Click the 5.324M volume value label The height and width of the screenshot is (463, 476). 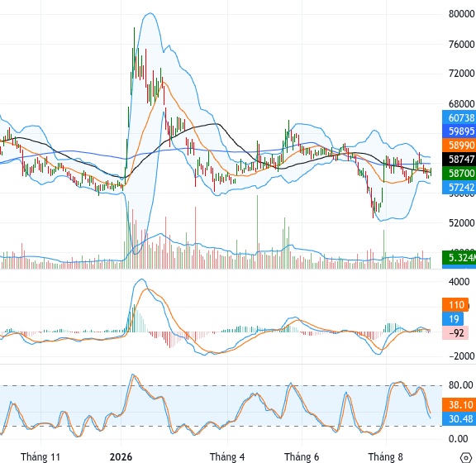pos(459,258)
